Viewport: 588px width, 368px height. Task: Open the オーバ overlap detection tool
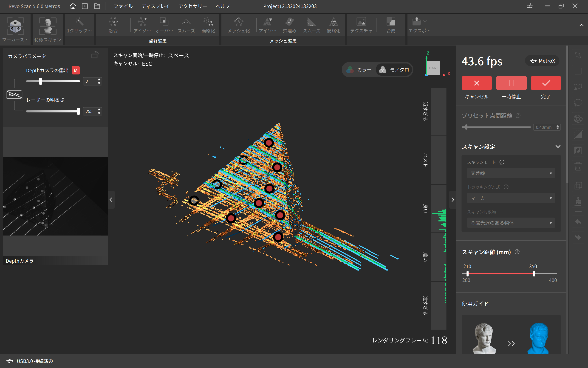tap(164, 25)
